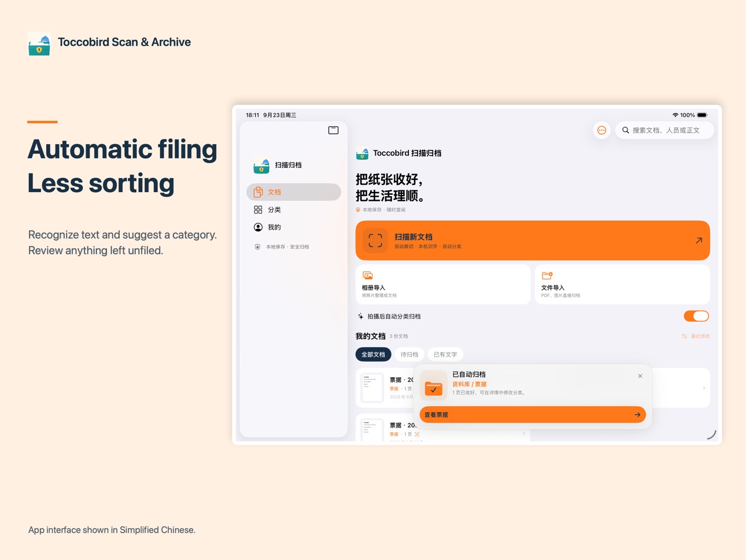This screenshot has width=746, height=560.
Task: Click the 18:11 clock in status bar
Action: coord(253,115)
